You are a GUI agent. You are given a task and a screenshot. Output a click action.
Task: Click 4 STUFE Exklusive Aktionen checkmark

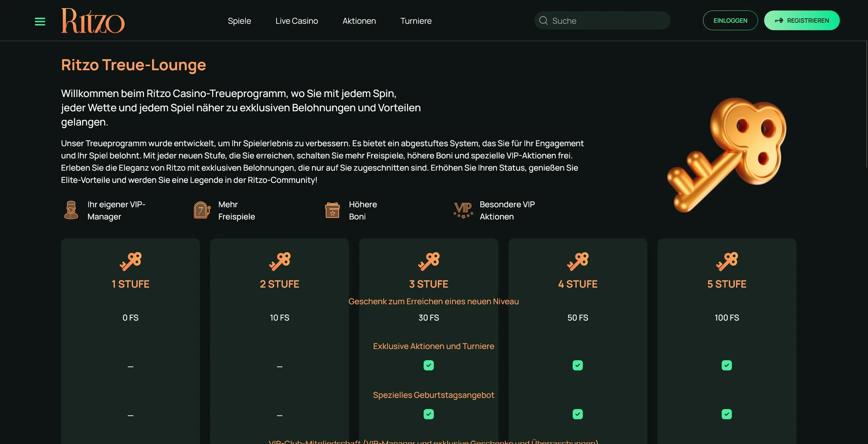point(578,365)
